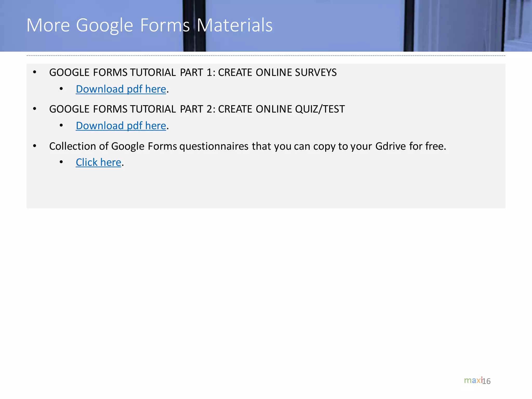Screen dimensions: 532x399
Task: Click the slide number 16
Action: tap(487, 381)
